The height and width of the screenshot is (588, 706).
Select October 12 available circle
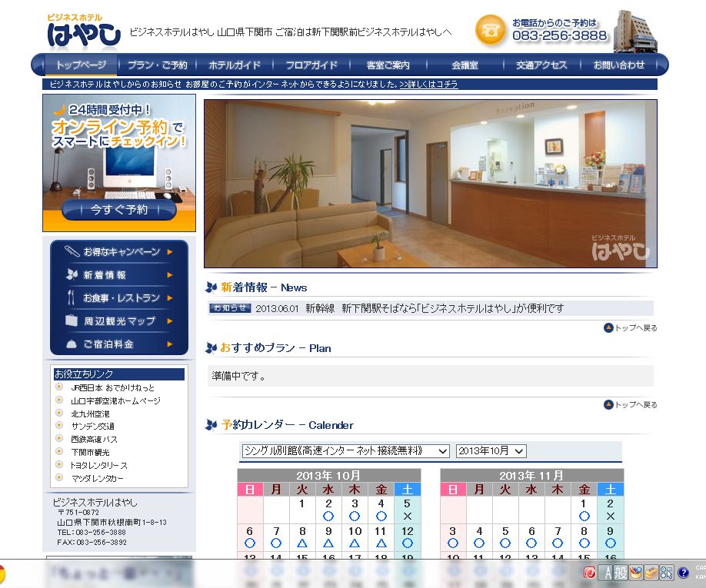coord(407,543)
